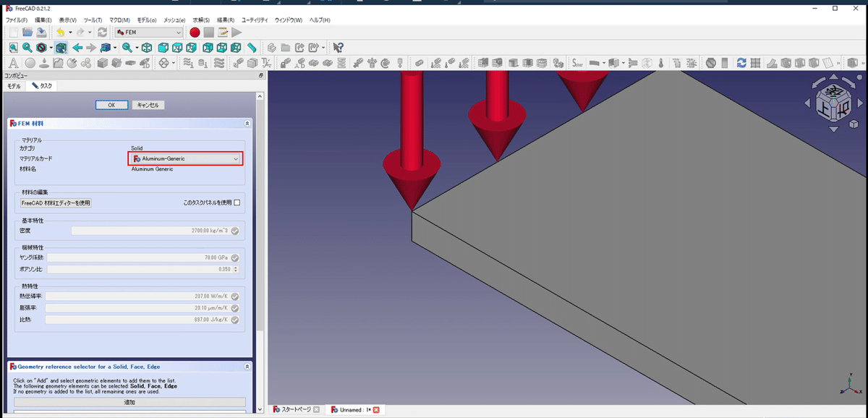Open the zoom magnifier dropdown arrow

coord(137,48)
